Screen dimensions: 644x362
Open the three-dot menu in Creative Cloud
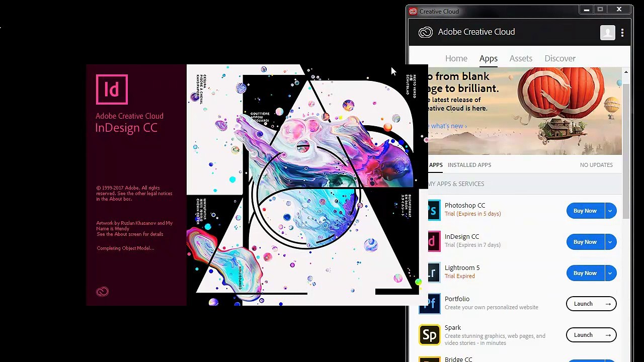click(x=622, y=33)
